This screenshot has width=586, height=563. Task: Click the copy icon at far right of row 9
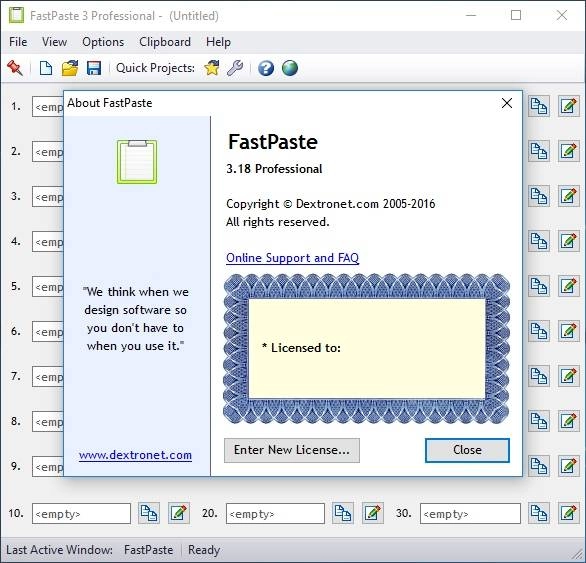click(x=539, y=466)
